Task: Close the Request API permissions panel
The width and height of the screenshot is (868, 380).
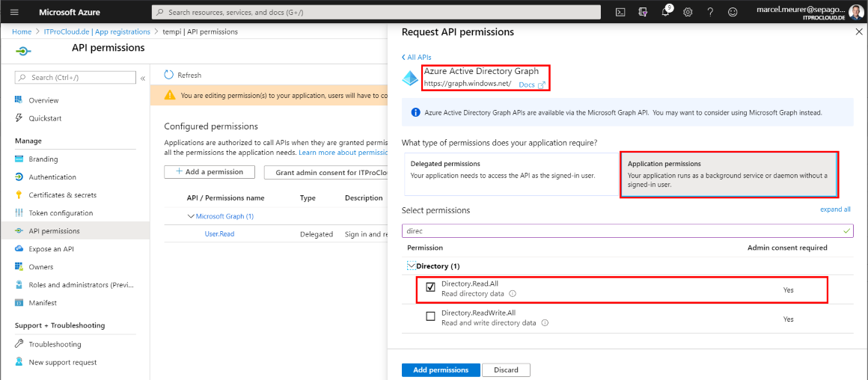Action: pyautogui.click(x=858, y=32)
